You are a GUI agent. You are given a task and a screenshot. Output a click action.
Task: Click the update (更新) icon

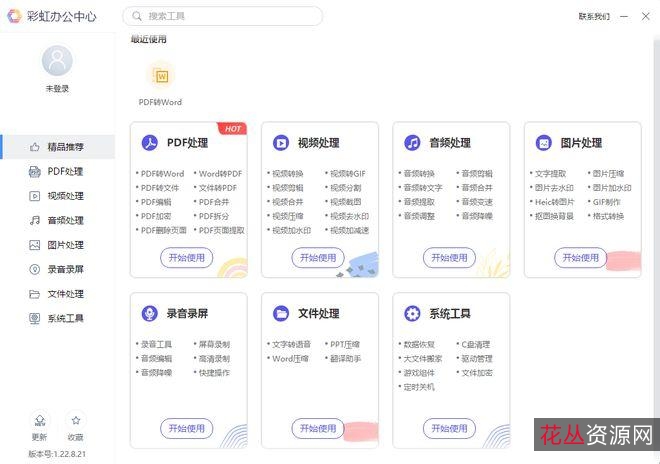coord(40,420)
